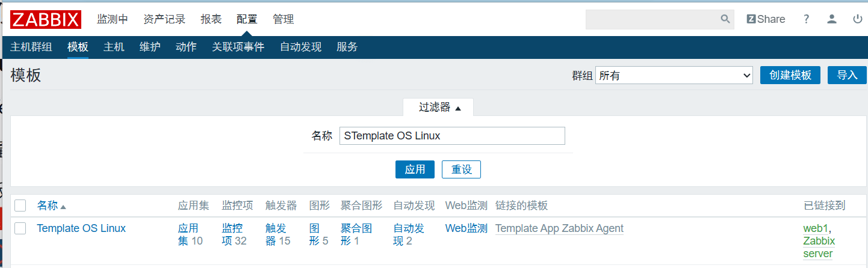Open the 报表 menu
Screen dimensions: 868x268
(211, 19)
